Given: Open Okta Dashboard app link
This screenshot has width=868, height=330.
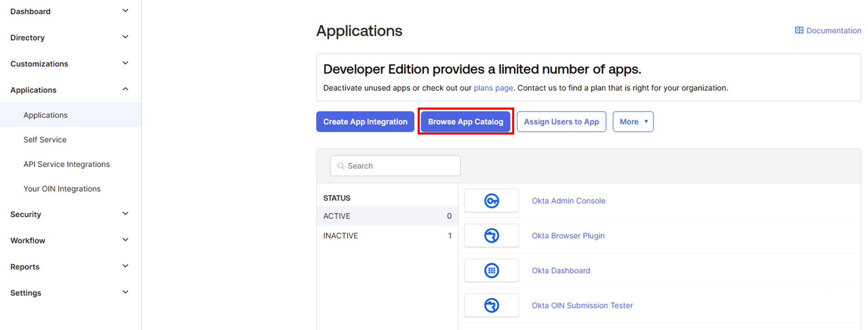Looking at the screenshot, I should pyautogui.click(x=561, y=271).
